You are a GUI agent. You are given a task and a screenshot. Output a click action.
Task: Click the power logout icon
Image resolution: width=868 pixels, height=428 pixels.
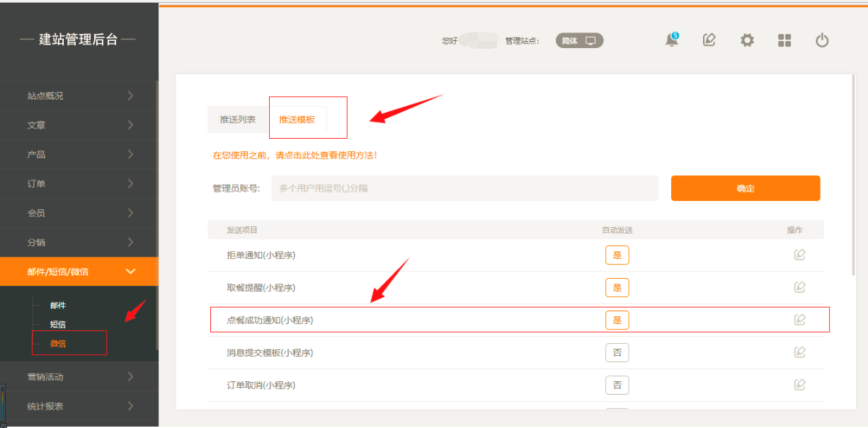coord(822,40)
